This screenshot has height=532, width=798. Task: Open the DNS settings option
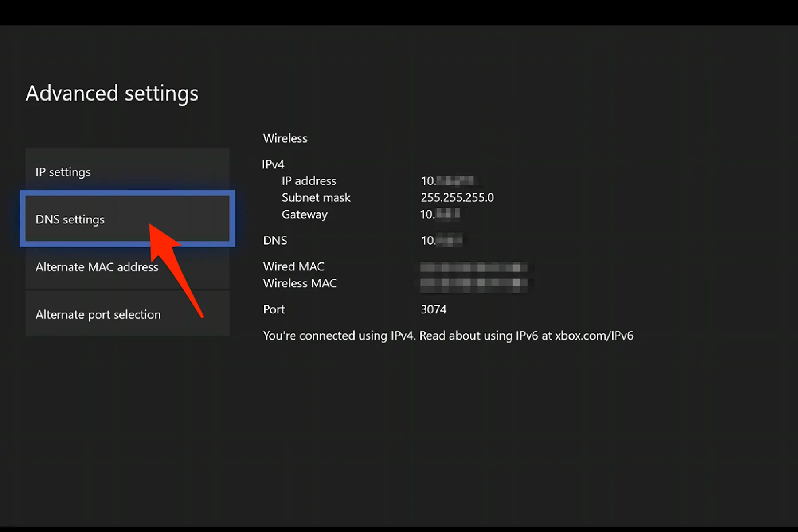(70, 219)
